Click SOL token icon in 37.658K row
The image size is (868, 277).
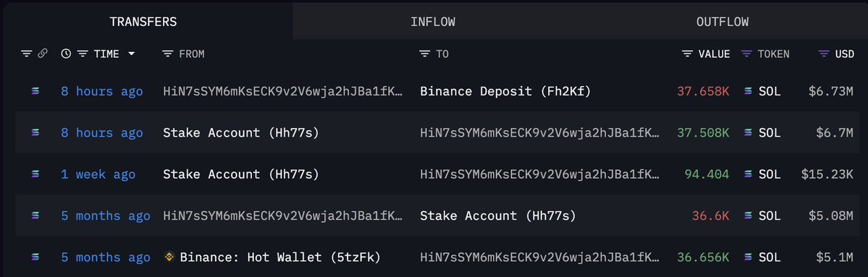click(749, 91)
